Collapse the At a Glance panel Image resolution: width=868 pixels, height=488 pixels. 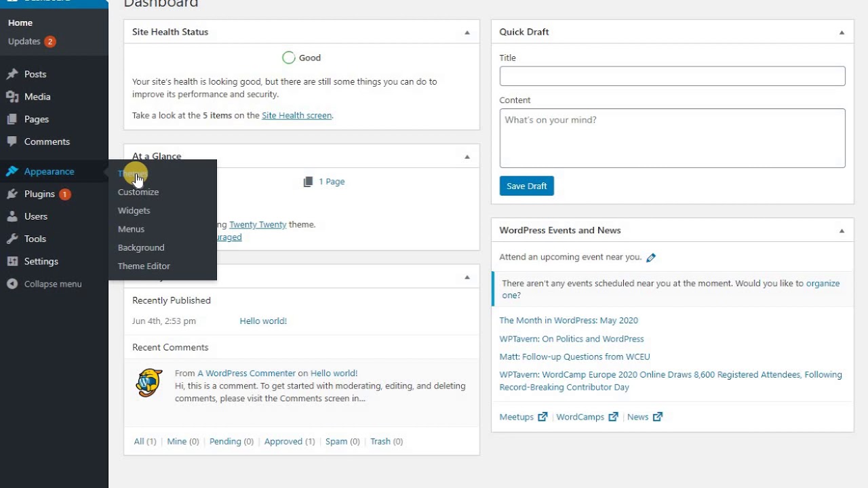pyautogui.click(x=467, y=157)
